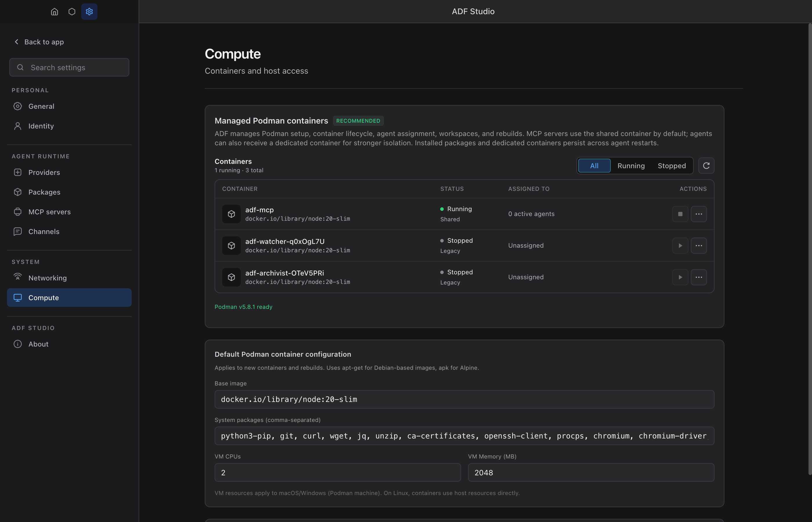812x522 pixels.
Task: Click the page vertical scrollbar
Action: [x=810, y=249]
